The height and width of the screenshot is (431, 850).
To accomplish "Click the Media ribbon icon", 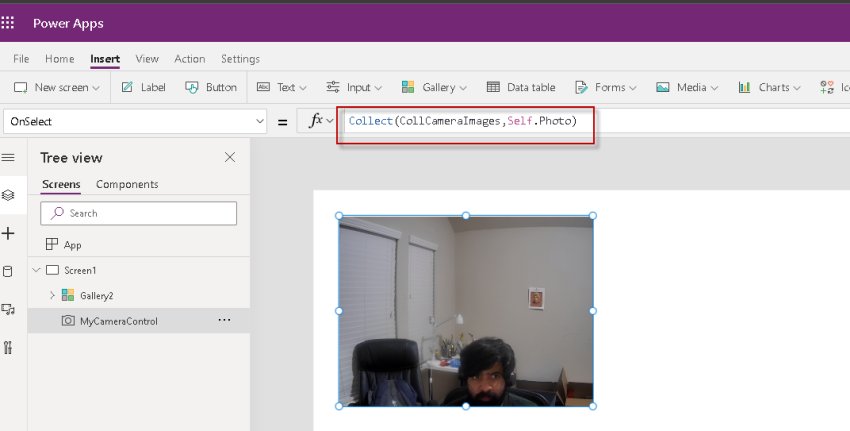I will pyautogui.click(x=662, y=87).
